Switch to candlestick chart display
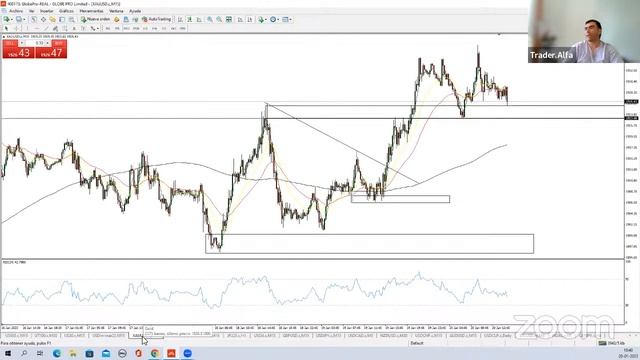The image size is (640, 360). click(x=190, y=19)
